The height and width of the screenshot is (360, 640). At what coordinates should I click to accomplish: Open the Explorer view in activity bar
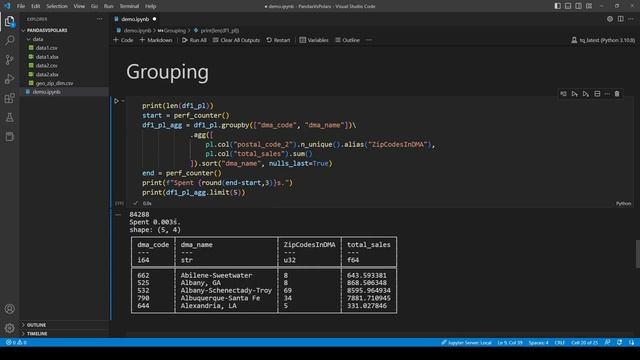[9, 21]
